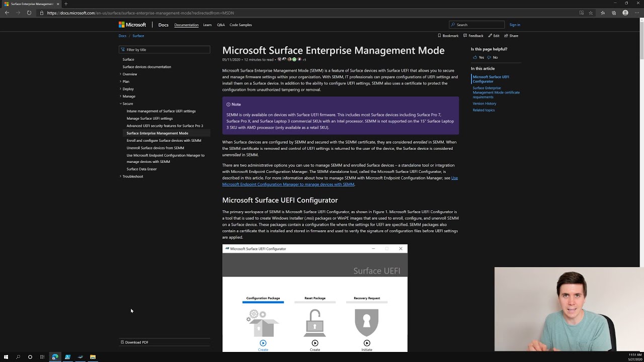Click the browser address bar URL

140,13
